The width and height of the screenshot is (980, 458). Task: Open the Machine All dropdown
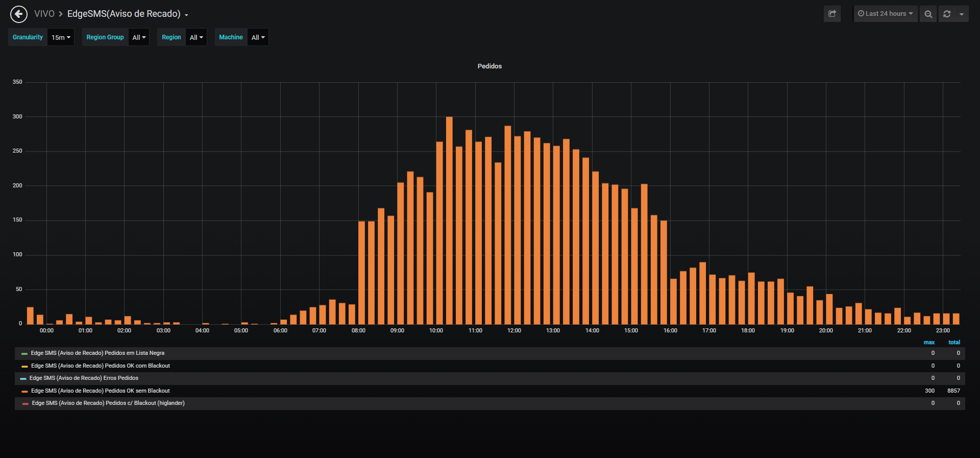(x=258, y=37)
